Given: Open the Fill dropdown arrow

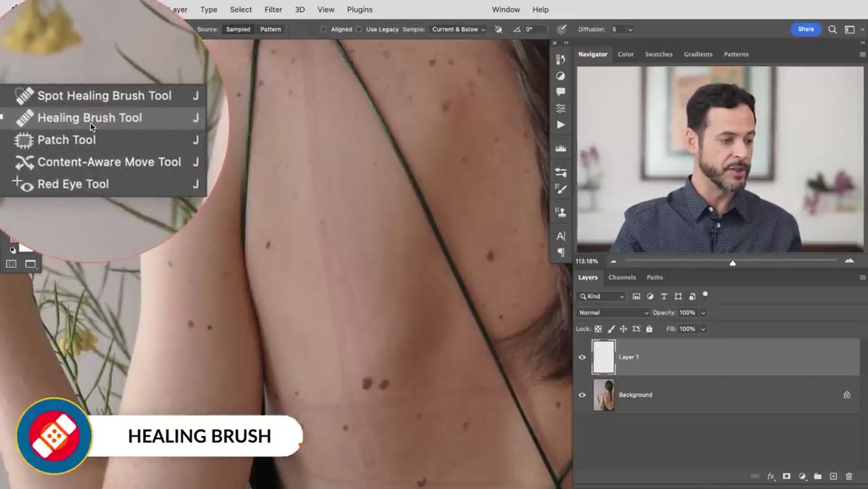Looking at the screenshot, I should tap(702, 329).
